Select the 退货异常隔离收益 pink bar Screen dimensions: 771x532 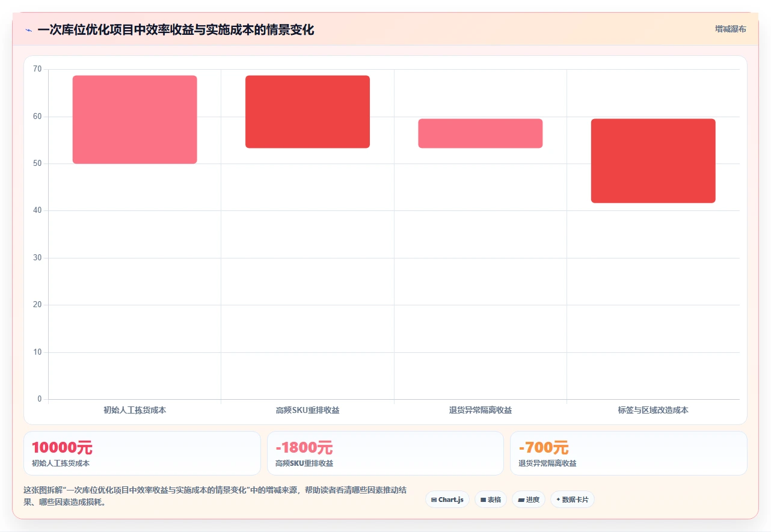(x=481, y=133)
